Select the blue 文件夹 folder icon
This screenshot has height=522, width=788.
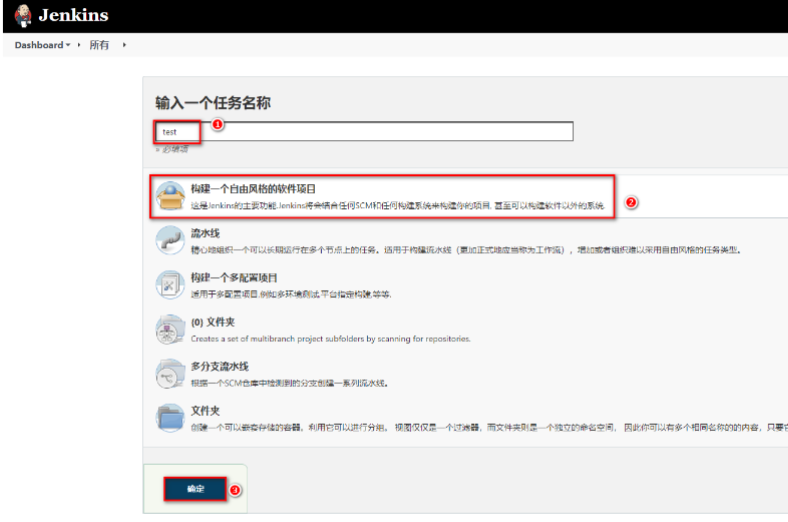170,418
